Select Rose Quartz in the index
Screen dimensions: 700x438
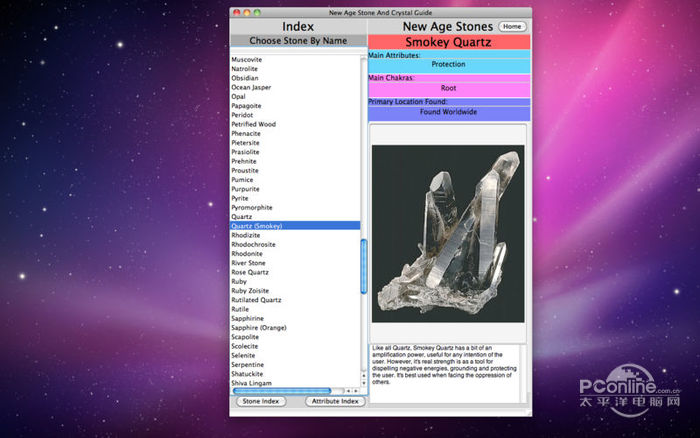[x=250, y=272]
